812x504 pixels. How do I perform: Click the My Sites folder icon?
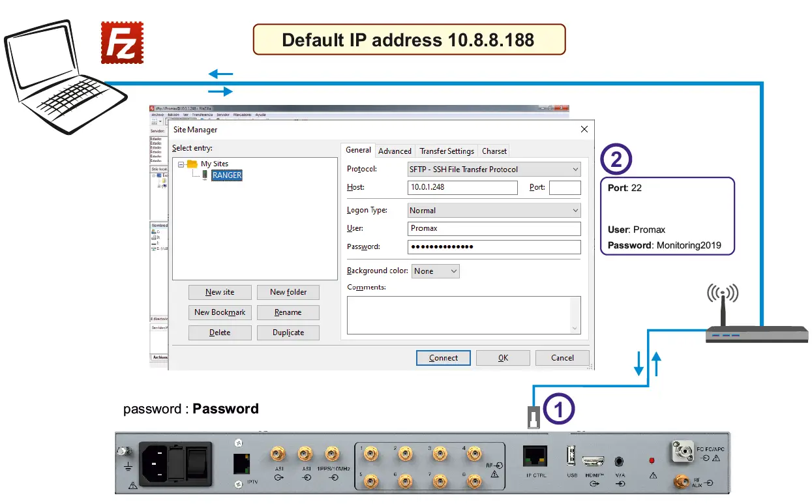[x=192, y=164]
